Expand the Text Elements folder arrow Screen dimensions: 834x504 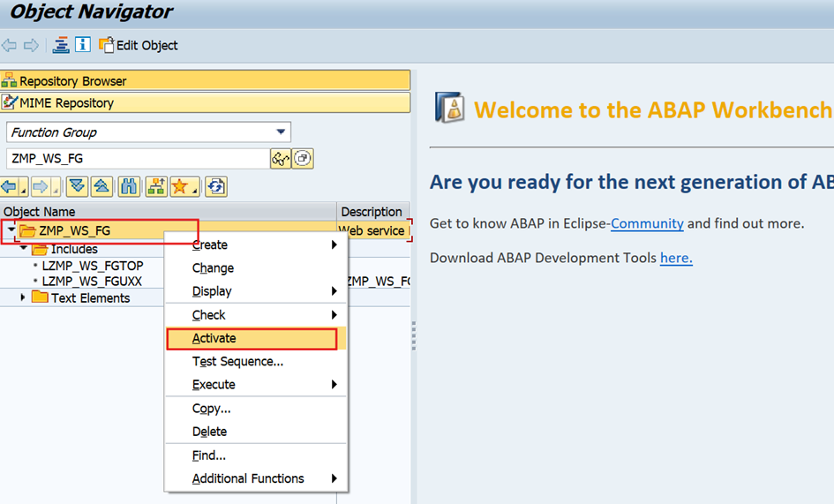[23, 297]
